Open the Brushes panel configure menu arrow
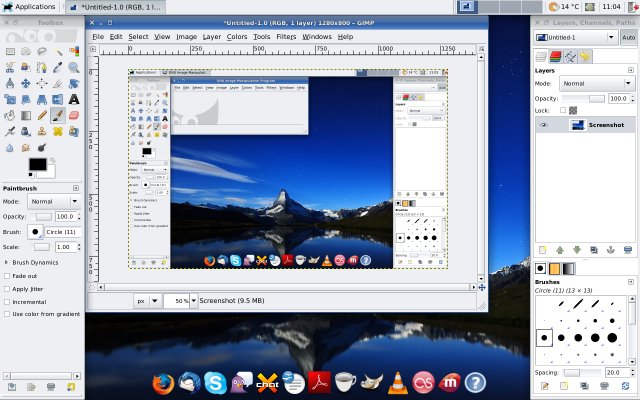This screenshot has width=640, height=400. (x=631, y=282)
